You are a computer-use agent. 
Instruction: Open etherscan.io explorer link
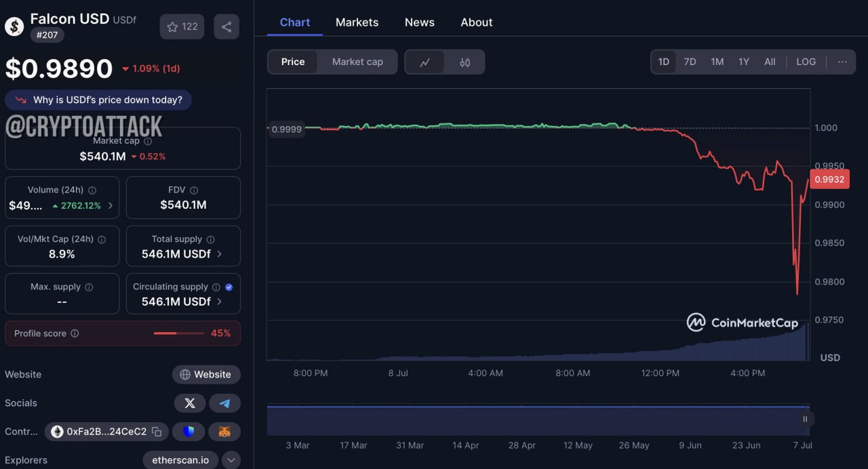[180, 460]
